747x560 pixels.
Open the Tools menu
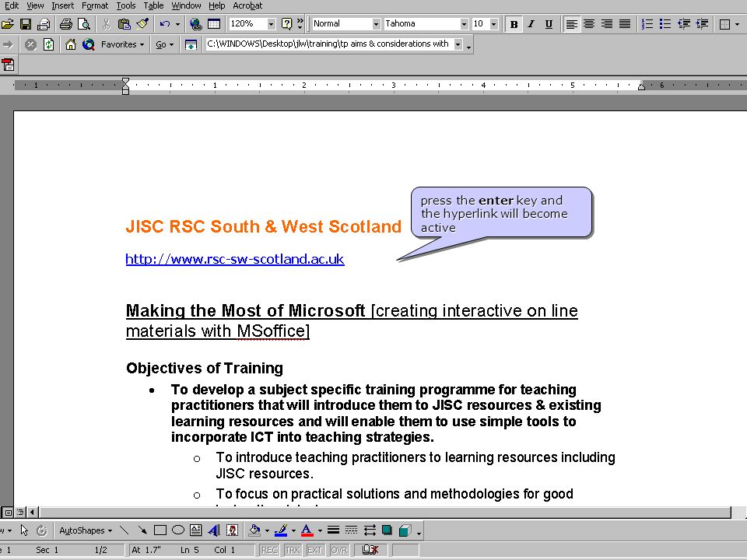pyautogui.click(x=126, y=5)
